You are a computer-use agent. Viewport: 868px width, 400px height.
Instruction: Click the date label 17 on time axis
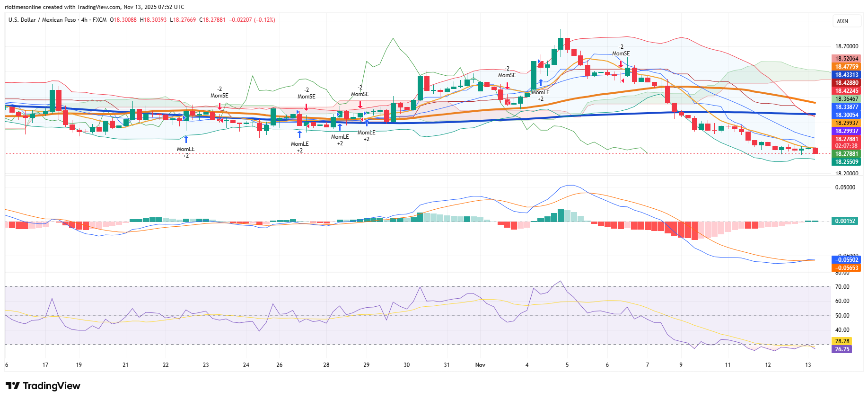45,365
